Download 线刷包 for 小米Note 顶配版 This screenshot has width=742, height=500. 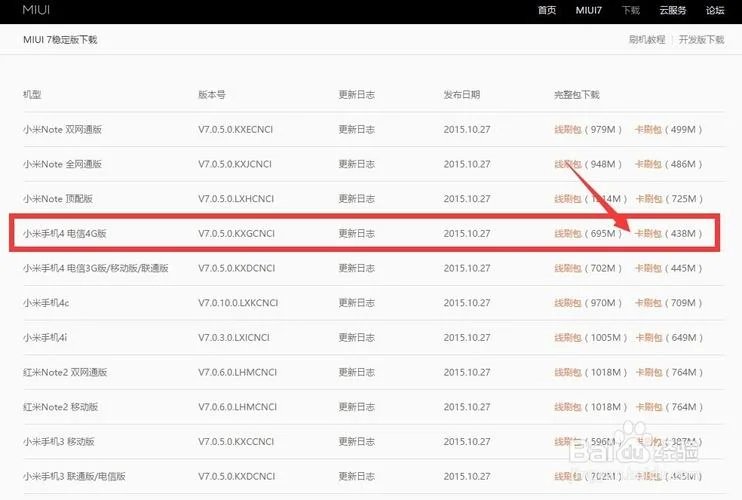(567, 199)
